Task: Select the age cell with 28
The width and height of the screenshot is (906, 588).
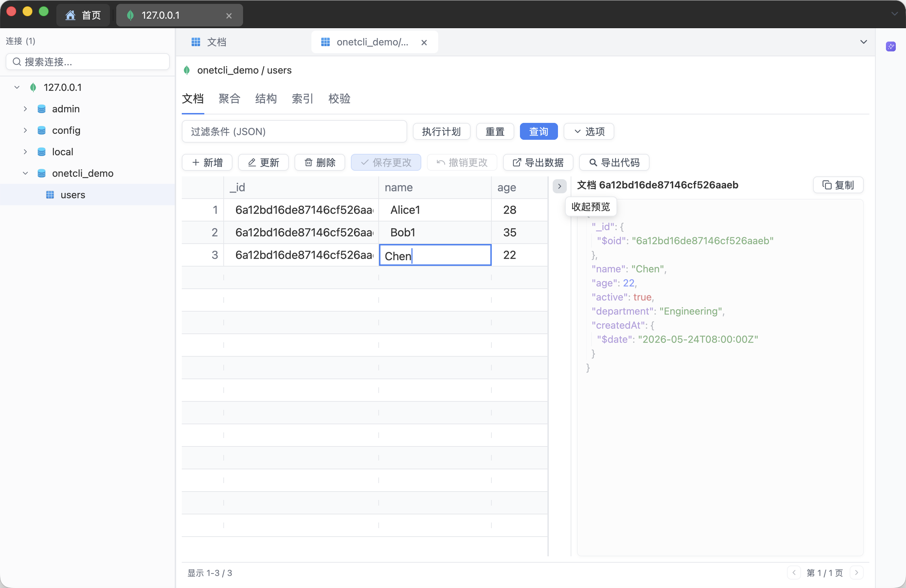Action: pos(520,210)
